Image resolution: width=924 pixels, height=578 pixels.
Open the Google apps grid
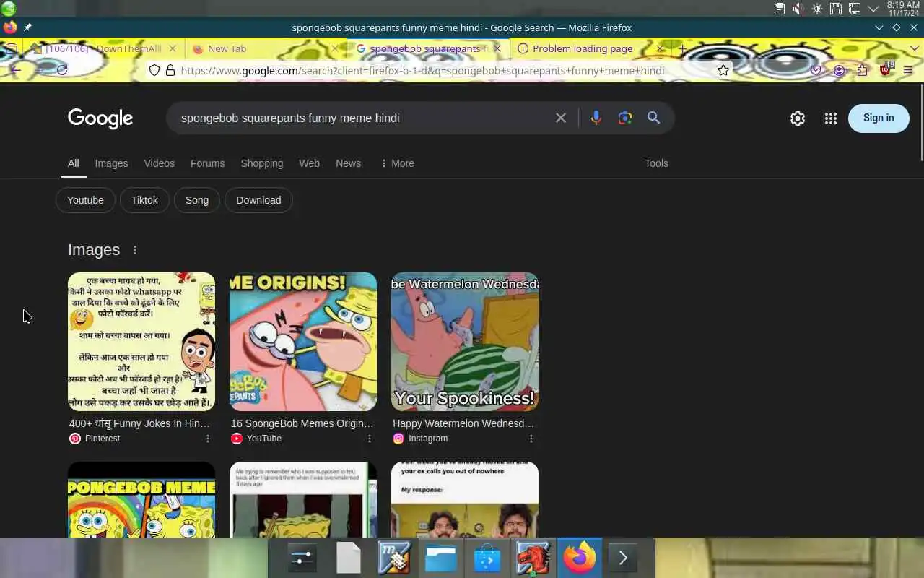(x=830, y=118)
